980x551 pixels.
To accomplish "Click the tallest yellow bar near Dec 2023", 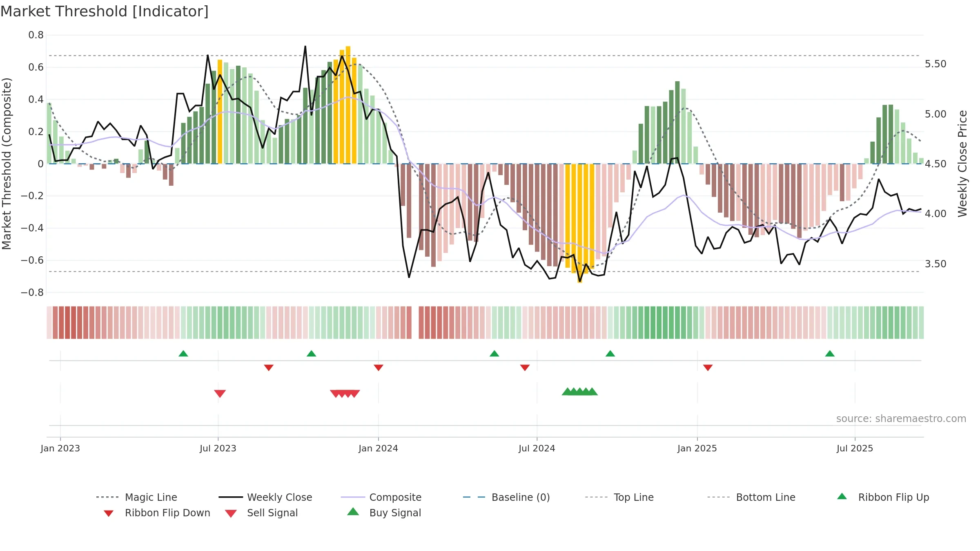I will pos(348,105).
